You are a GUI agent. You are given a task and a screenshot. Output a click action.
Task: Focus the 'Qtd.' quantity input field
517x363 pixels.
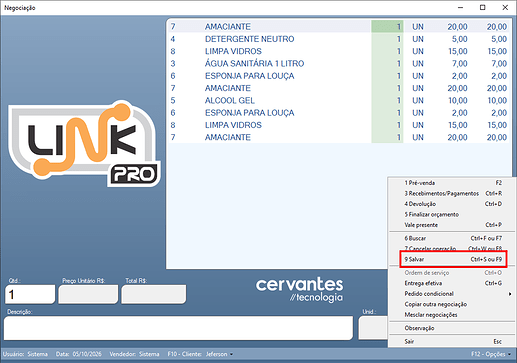(30, 294)
